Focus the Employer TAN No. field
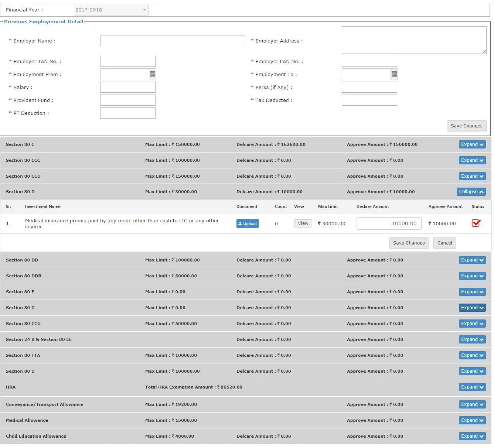The image size is (494, 448). point(127,61)
